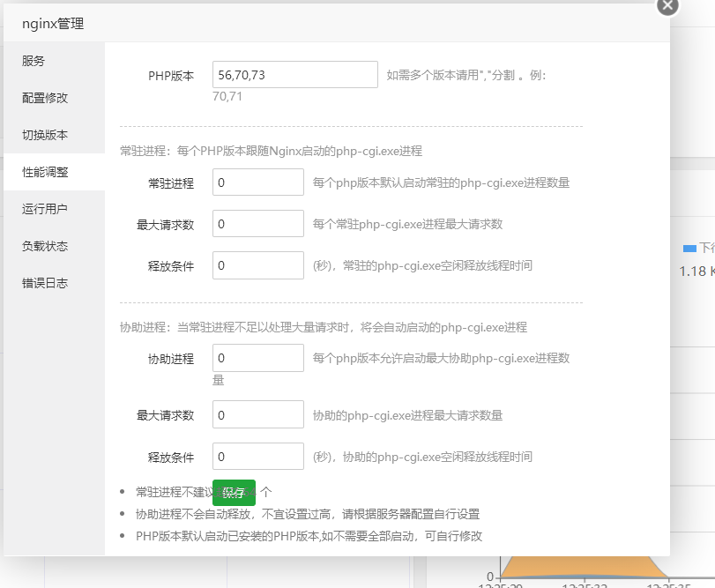Click the 常驻进程 section description text

coord(271,151)
